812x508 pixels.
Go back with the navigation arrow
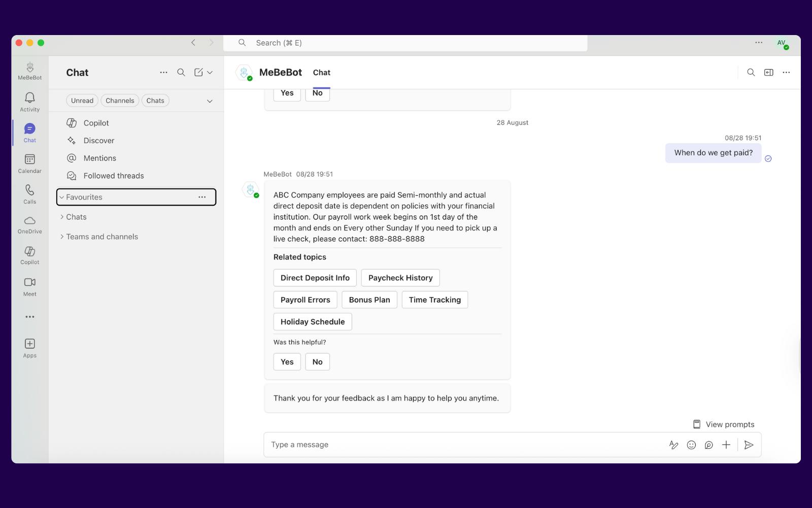pyautogui.click(x=193, y=43)
